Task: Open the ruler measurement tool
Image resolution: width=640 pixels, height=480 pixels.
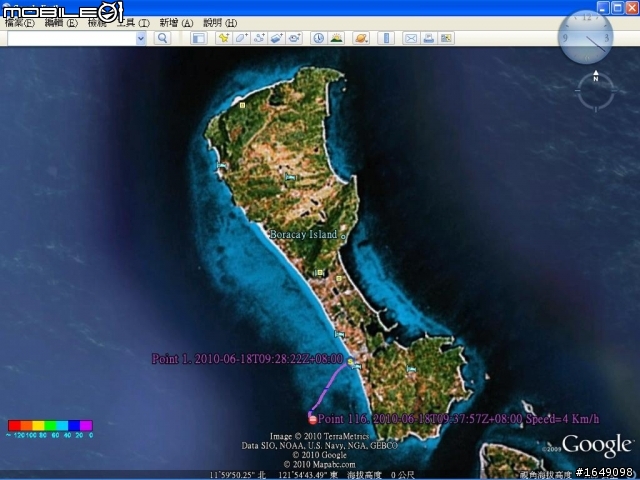Action: (x=386, y=38)
